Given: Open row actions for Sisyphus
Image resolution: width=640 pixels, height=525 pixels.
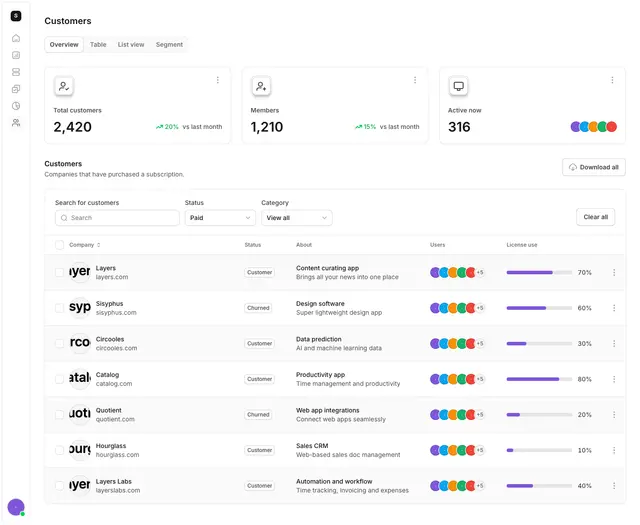Looking at the screenshot, I should 614,308.
